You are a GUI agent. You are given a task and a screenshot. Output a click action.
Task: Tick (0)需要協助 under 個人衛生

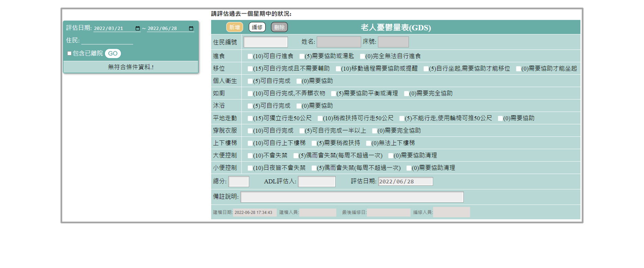point(299,81)
